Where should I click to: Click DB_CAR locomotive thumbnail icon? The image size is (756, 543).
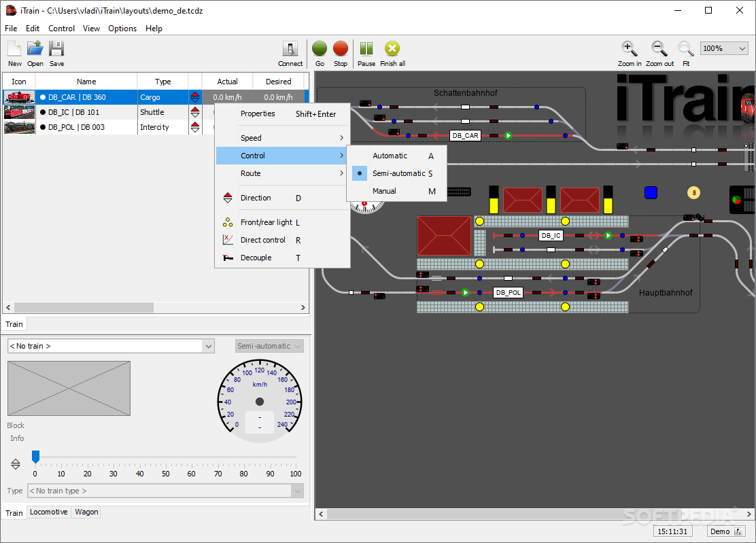pyautogui.click(x=19, y=97)
